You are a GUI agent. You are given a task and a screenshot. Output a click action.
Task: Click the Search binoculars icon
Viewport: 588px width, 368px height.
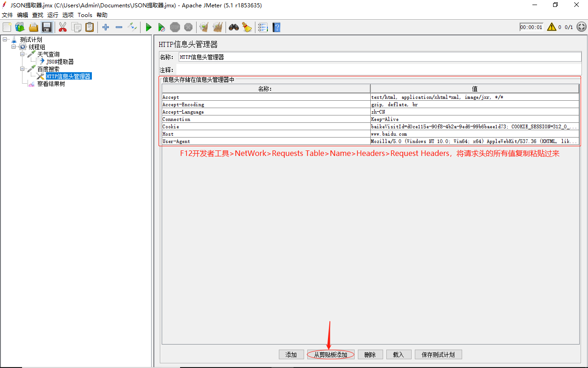pos(234,27)
